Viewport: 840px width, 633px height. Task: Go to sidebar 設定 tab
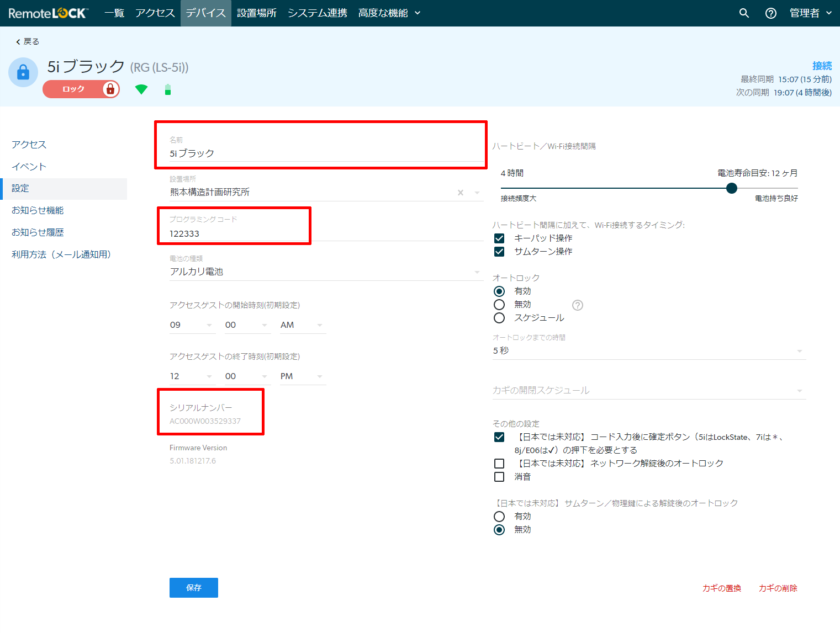pos(64,189)
